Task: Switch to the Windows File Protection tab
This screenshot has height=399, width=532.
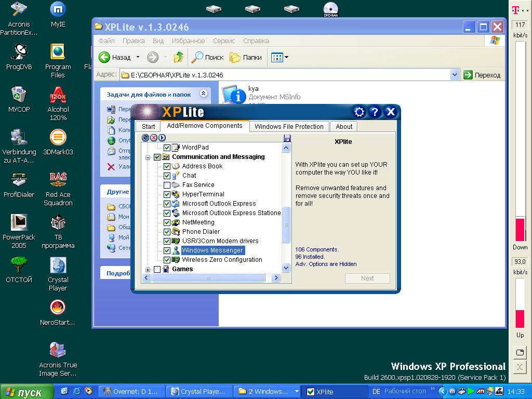Action: pos(289,127)
